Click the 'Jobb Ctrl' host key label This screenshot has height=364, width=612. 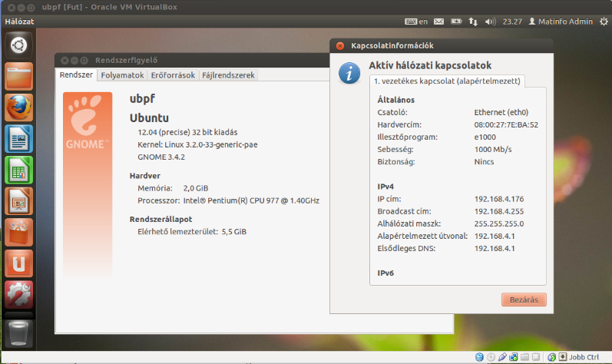[584, 357]
